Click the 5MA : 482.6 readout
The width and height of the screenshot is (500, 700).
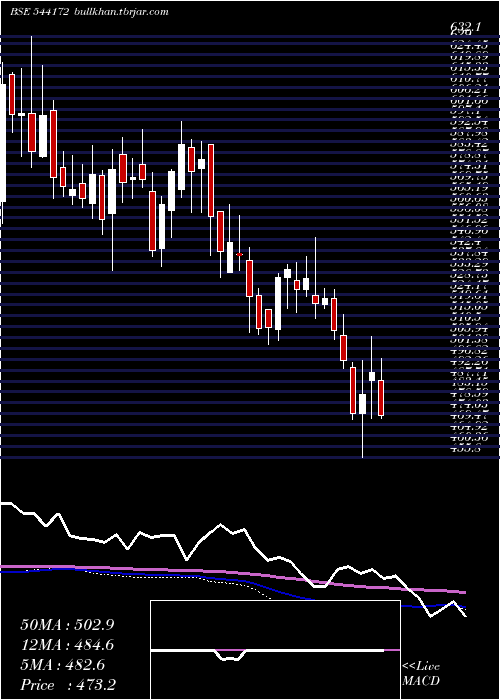(x=63, y=665)
